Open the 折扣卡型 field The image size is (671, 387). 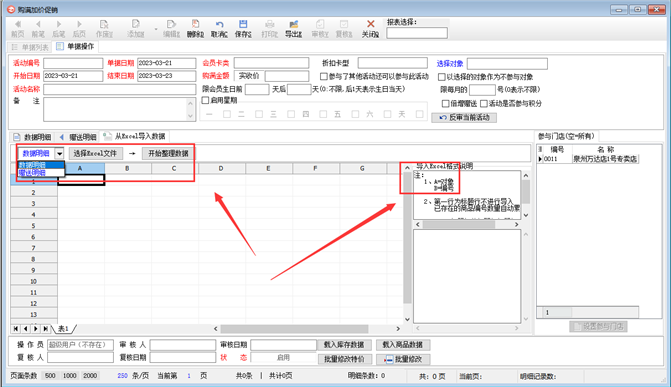[392, 63]
